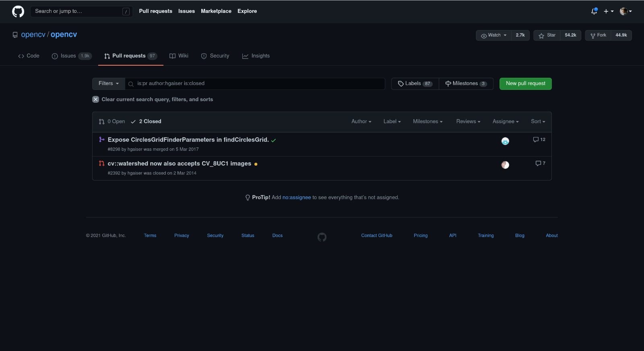The image size is (644, 351).
Task: Open Expose CirclesGridFinderParameters in findCirclesGrid PR
Action: [x=188, y=140]
